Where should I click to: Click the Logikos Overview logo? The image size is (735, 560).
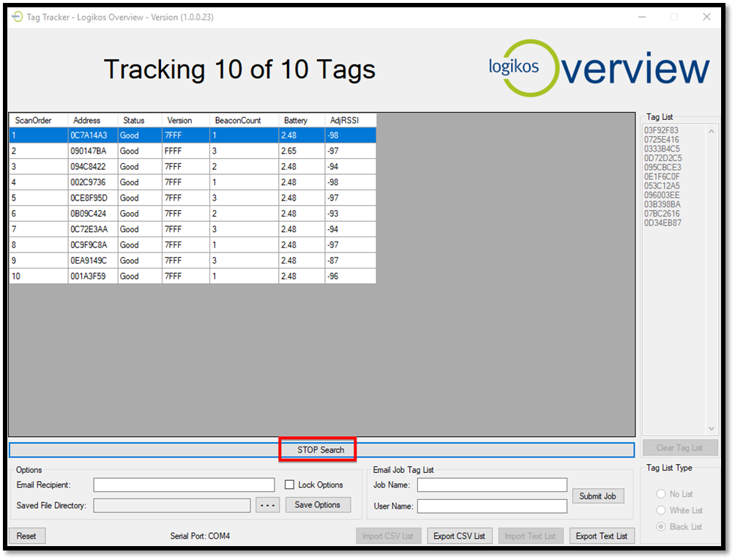click(599, 69)
